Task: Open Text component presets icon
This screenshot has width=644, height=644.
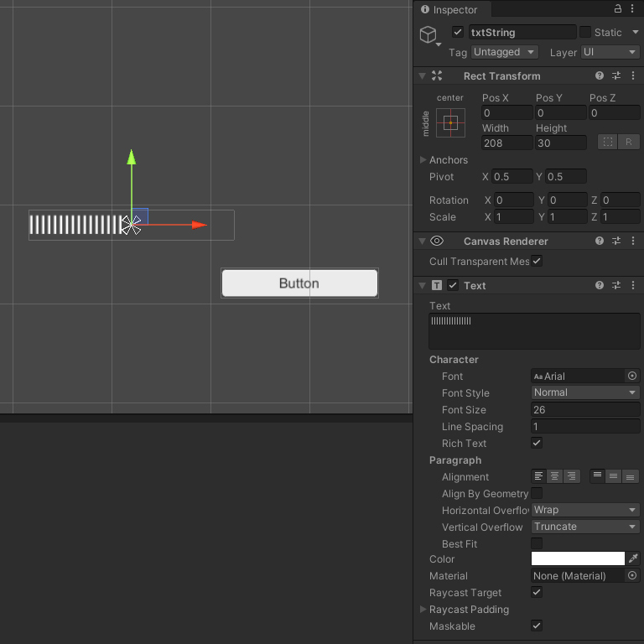Action: tap(616, 285)
